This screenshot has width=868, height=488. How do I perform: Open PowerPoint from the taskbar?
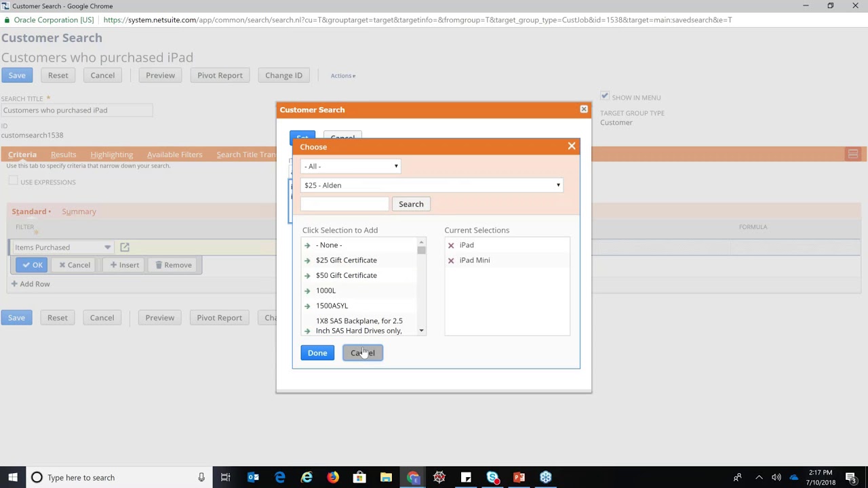519,477
